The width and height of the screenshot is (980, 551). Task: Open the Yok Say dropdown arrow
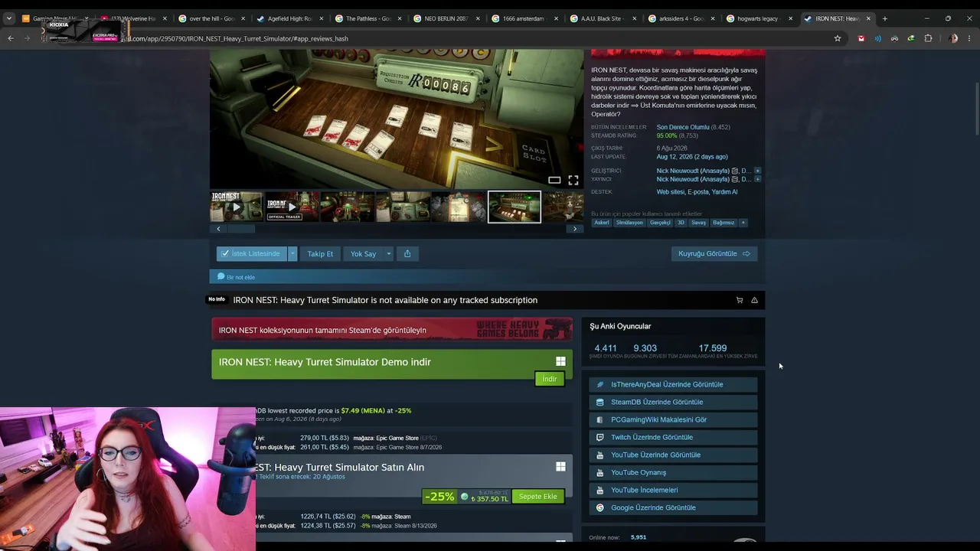(388, 253)
